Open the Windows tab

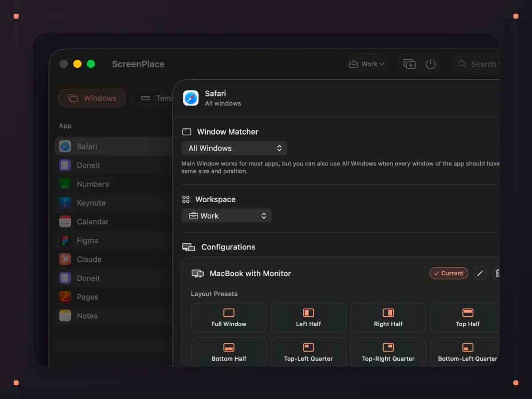[92, 98]
